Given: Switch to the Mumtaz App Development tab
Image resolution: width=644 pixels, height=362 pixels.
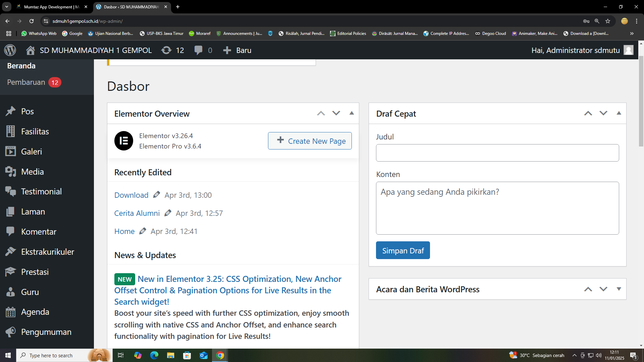Looking at the screenshot, I should pos(50,7).
